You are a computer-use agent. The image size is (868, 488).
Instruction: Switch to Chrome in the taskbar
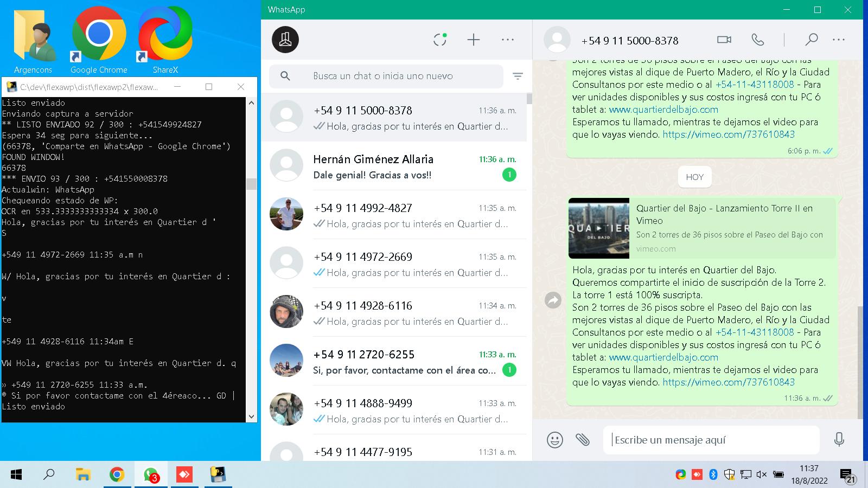point(117,475)
